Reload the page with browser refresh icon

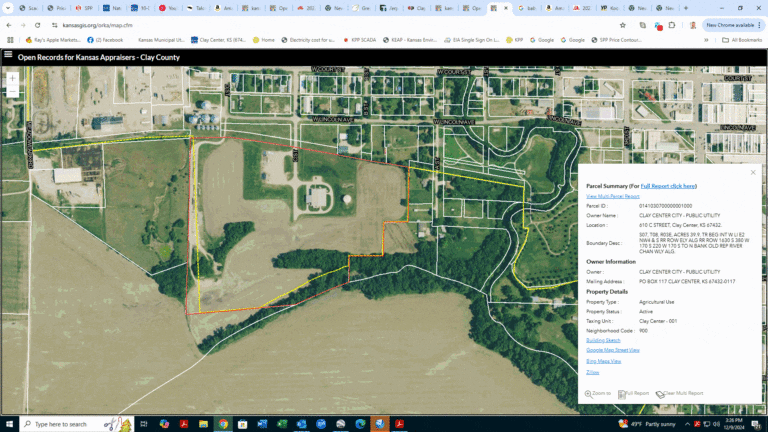click(x=36, y=25)
